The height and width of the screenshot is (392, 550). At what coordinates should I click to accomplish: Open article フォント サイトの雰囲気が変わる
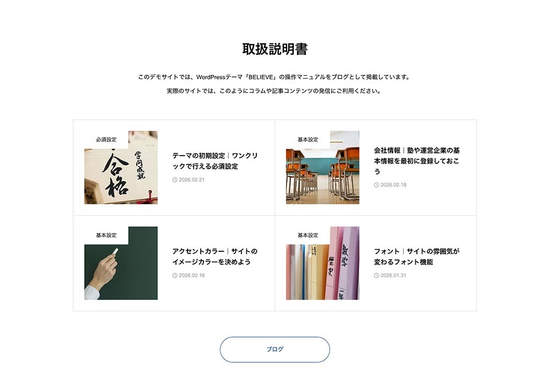pyautogui.click(x=417, y=257)
